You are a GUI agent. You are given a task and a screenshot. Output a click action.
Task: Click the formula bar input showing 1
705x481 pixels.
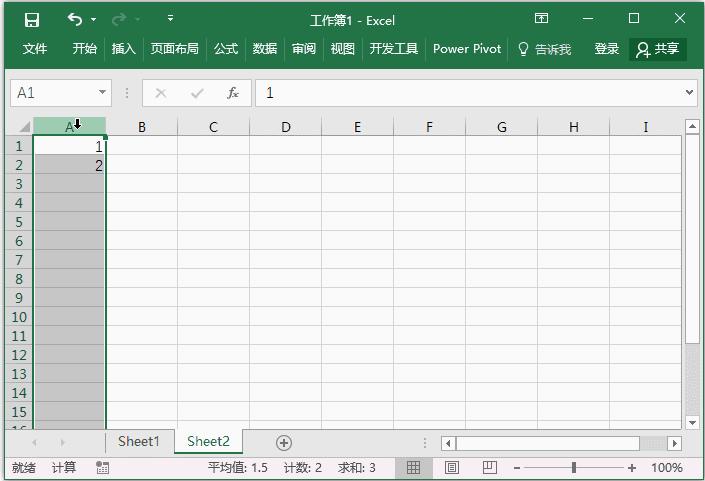(x=469, y=93)
